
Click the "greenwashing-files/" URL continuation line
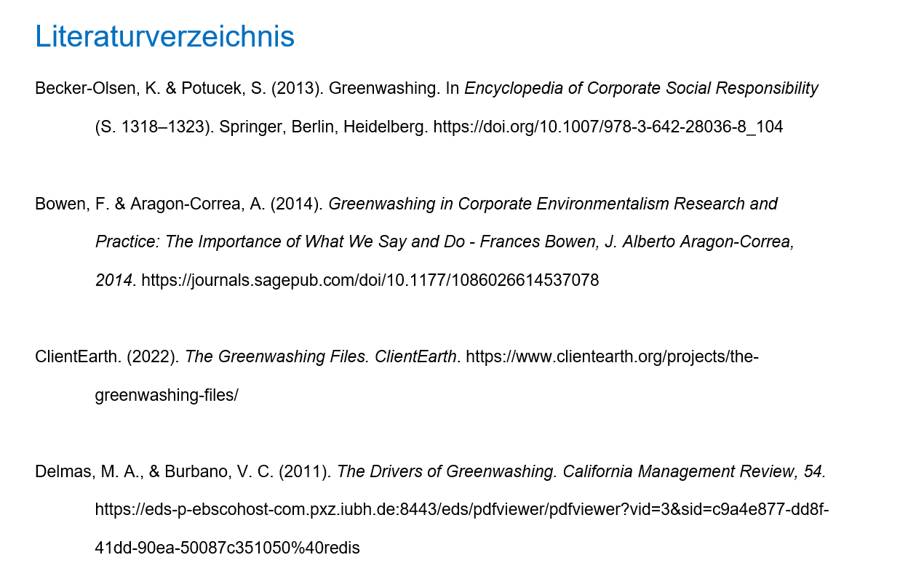pos(167,395)
